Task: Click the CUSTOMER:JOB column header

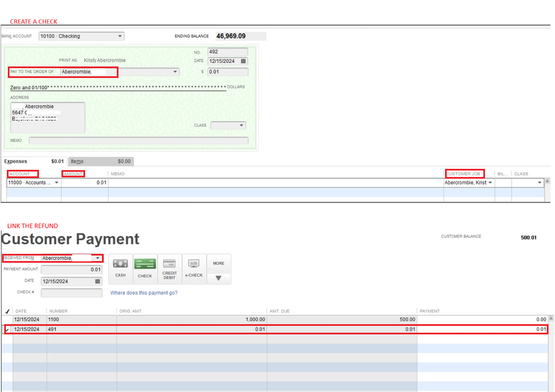Action: (x=463, y=174)
